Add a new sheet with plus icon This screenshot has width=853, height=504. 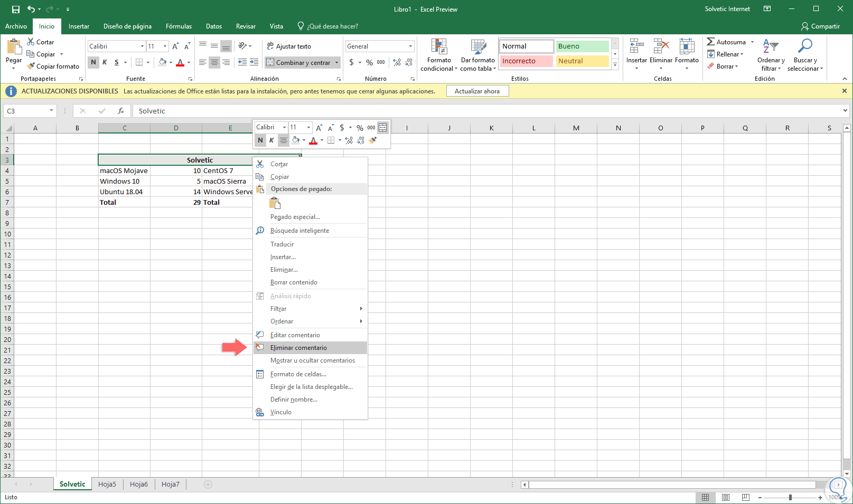(x=208, y=484)
